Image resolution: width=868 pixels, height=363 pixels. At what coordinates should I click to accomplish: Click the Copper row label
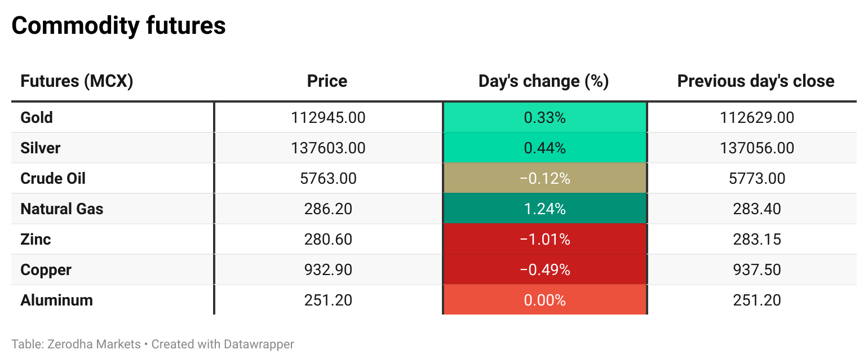pos(46,269)
